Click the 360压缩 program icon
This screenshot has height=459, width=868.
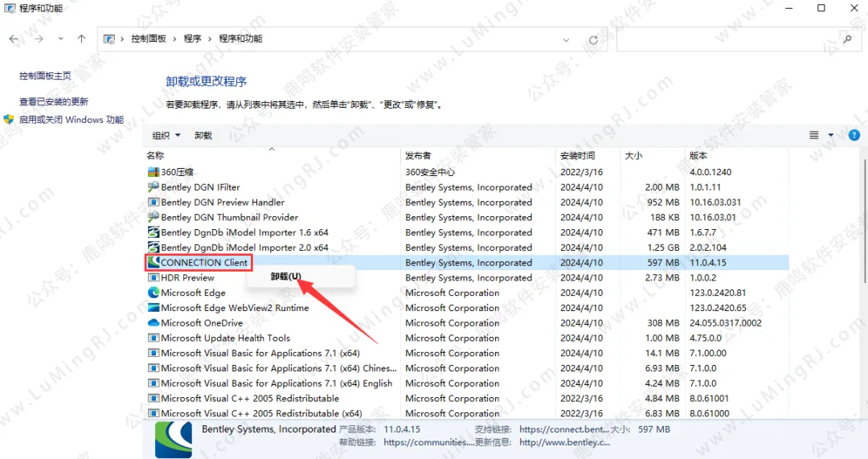(154, 172)
